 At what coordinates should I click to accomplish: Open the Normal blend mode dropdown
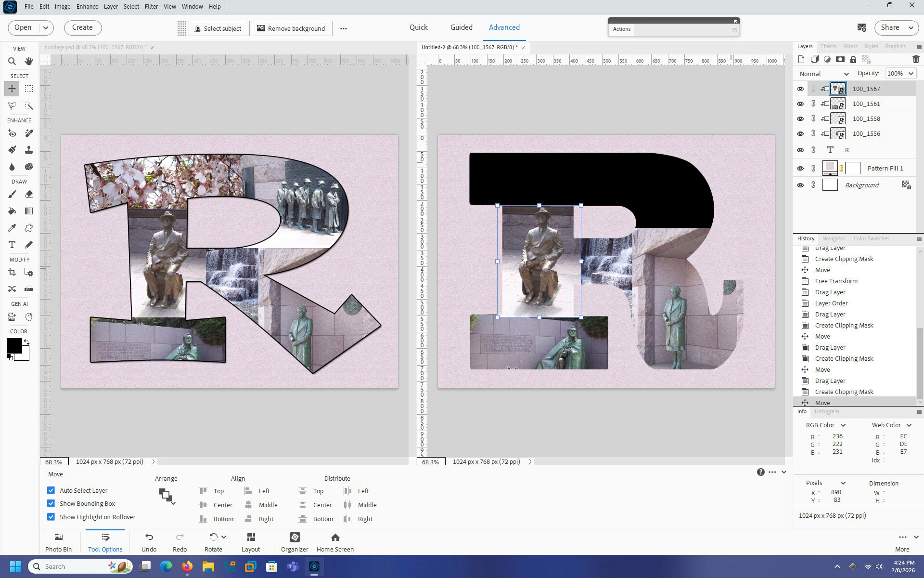(824, 74)
